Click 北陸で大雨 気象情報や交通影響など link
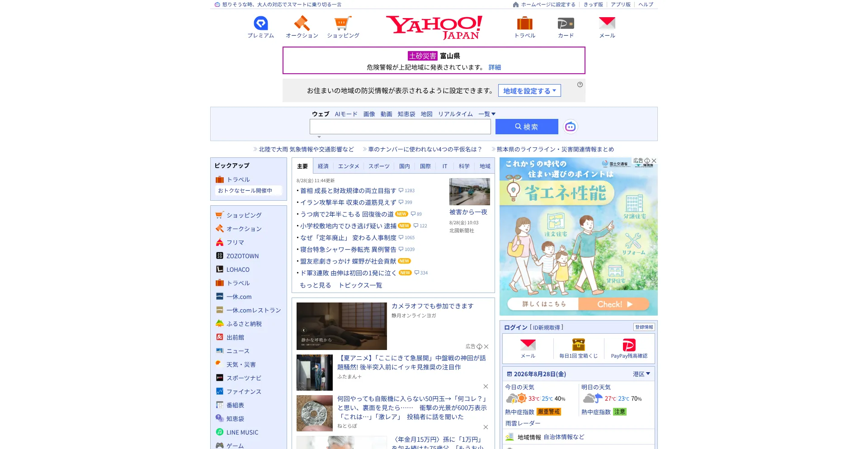Screen dimensions: 868x449 click(306, 149)
